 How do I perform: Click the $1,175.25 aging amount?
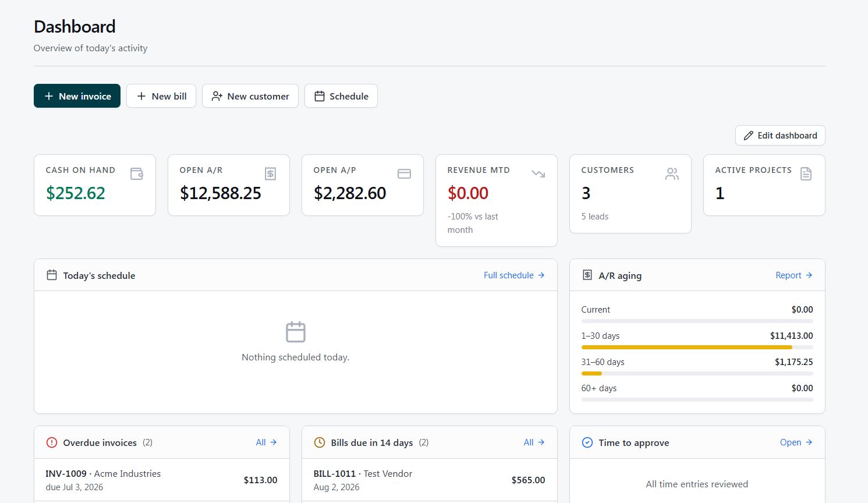[793, 362]
